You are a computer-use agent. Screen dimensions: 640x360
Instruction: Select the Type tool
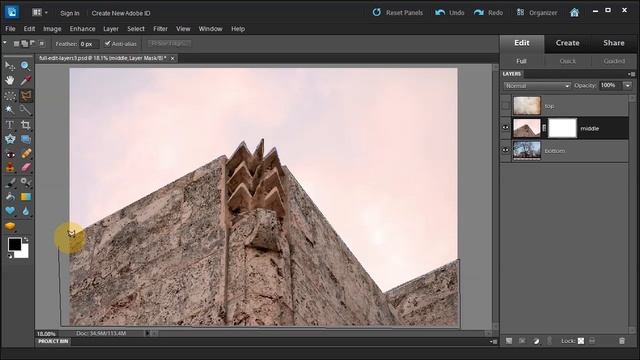[10, 124]
